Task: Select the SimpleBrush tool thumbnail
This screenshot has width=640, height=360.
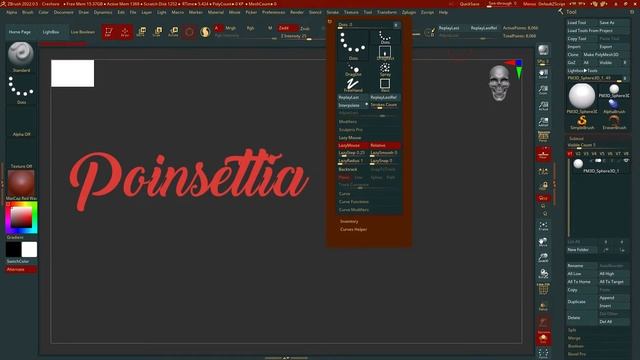Action: 582,122
